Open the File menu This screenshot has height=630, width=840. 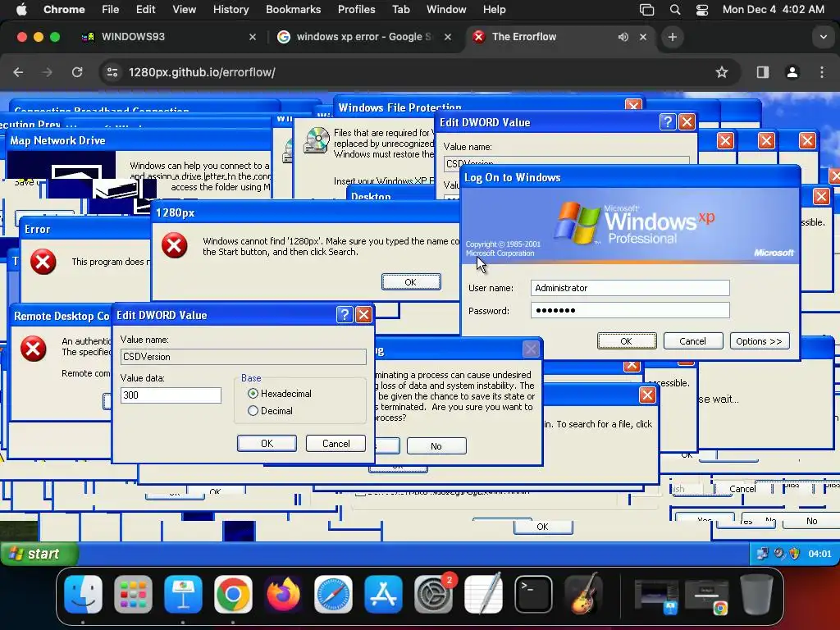click(x=111, y=10)
